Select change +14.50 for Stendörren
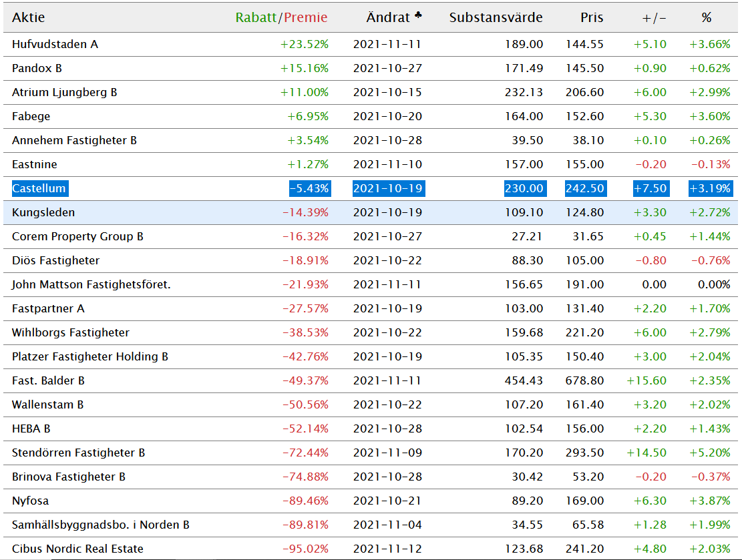This screenshot has width=742, height=560. [646, 453]
